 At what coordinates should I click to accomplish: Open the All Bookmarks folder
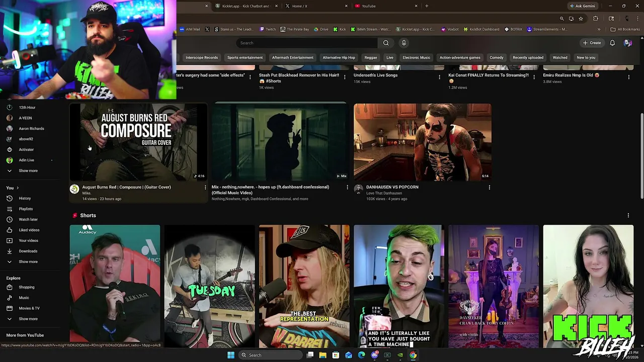click(x=625, y=29)
